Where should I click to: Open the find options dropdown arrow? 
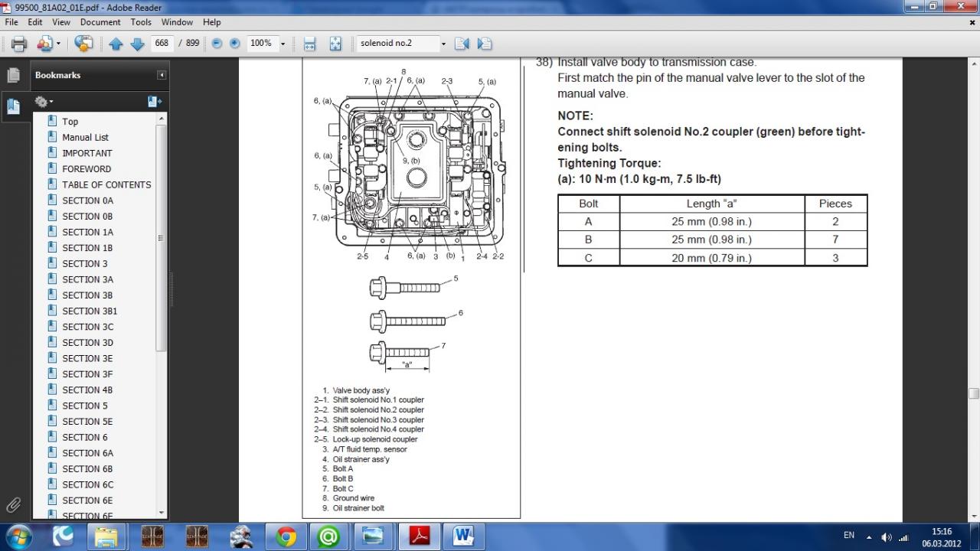point(443,44)
